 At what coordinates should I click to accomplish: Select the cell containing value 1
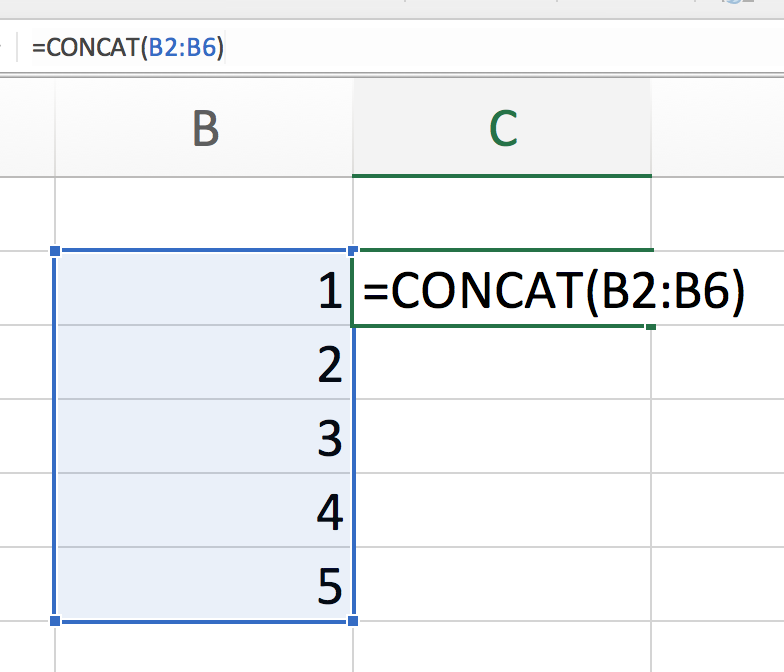click(x=204, y=289)
